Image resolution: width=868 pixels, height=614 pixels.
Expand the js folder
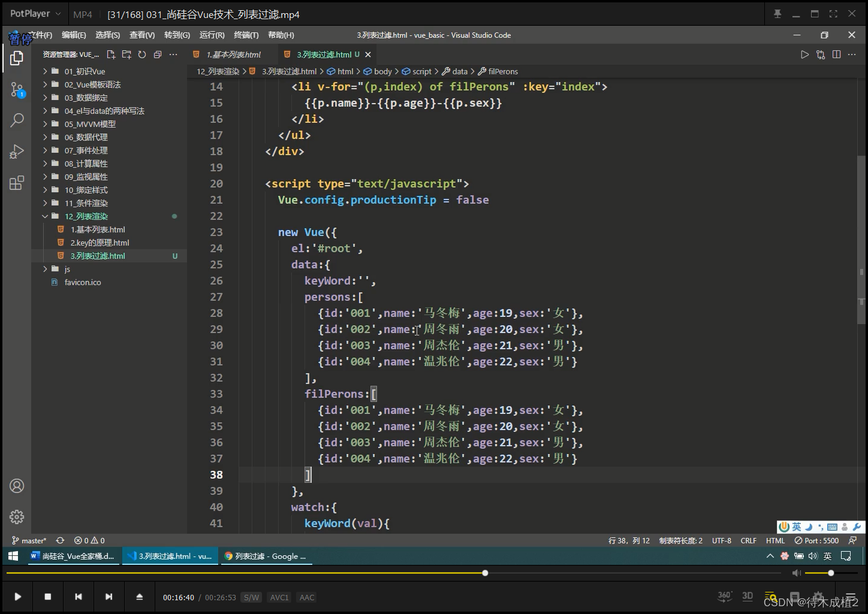[67, 269]
